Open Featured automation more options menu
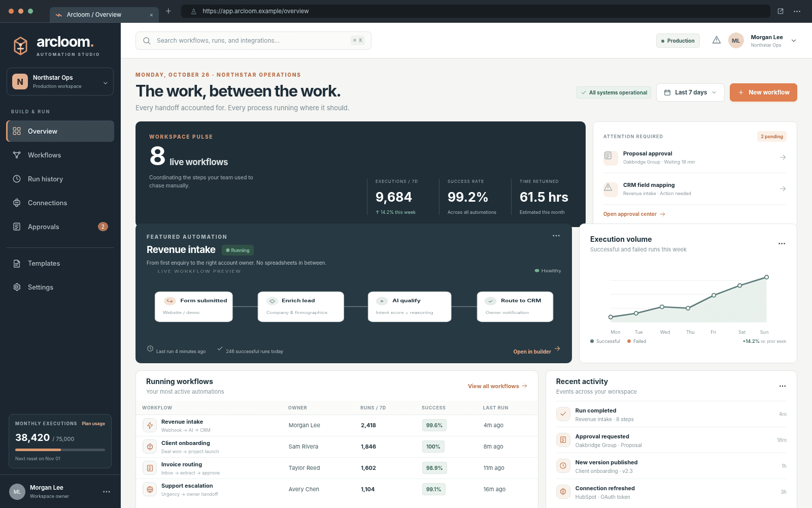This screenshot has width=812, height=508. pyautogui.click(x=556, y=236)
